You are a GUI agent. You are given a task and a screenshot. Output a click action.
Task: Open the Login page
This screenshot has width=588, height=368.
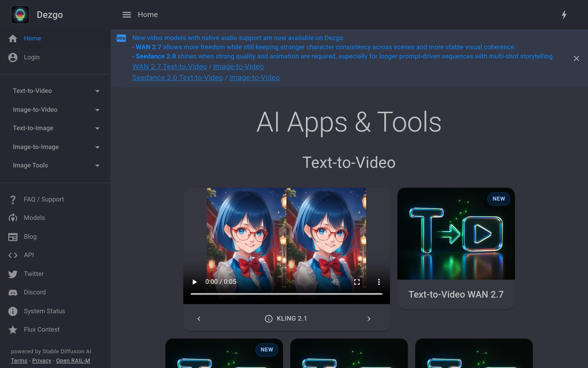coord(55,57)
